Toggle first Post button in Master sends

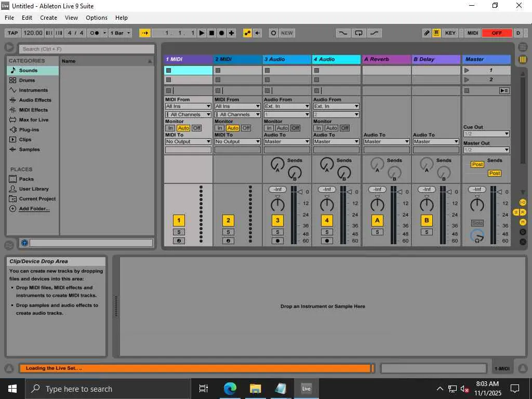477,165
